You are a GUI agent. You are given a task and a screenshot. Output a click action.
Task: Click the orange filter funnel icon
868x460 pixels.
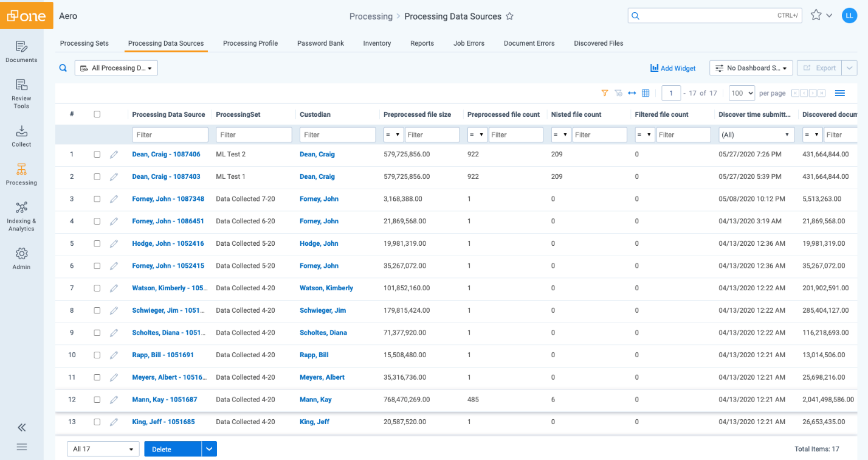[604, 93]
